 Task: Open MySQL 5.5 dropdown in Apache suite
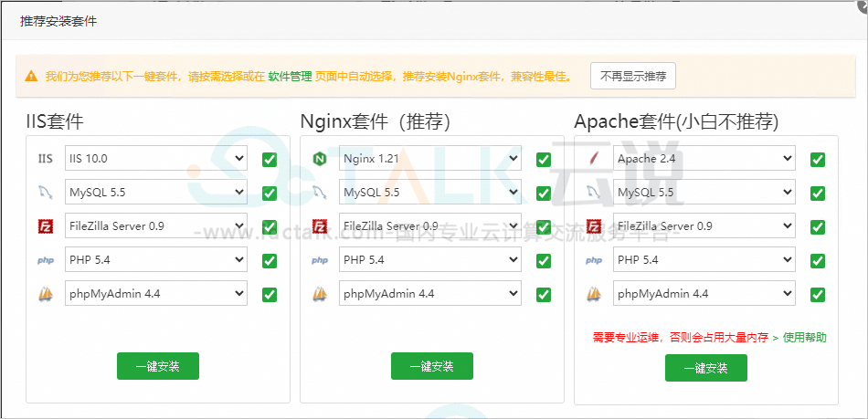(x=704, y=192)
